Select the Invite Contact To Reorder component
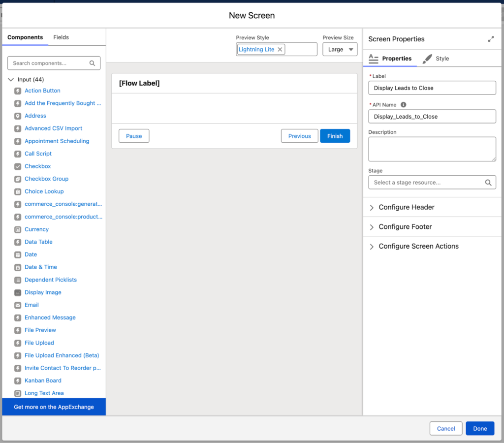This screenshot has width=504, height=443. [63, 368]
